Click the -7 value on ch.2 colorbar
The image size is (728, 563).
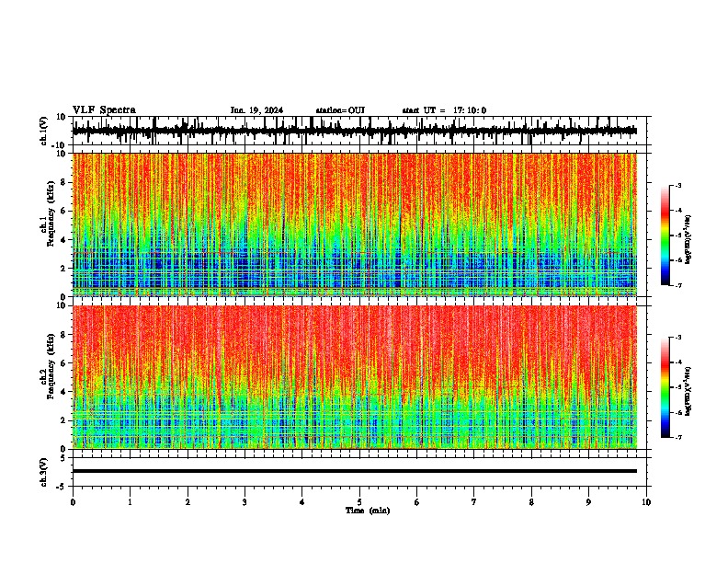pyautogui.click(x=678, y=437)
